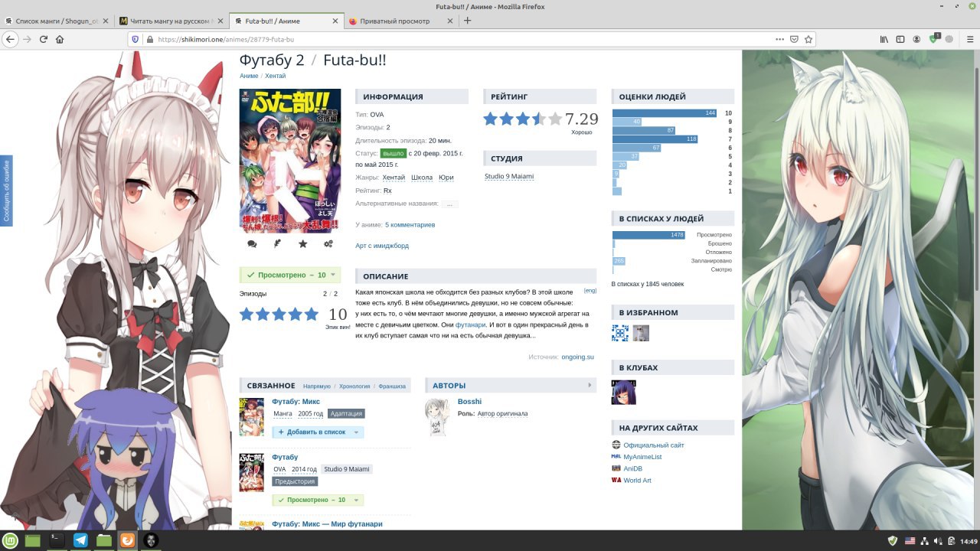The height and width of the screenshot is (551, 980).
Task: Open the MyAnimeList external link
Action: [642, 457]
